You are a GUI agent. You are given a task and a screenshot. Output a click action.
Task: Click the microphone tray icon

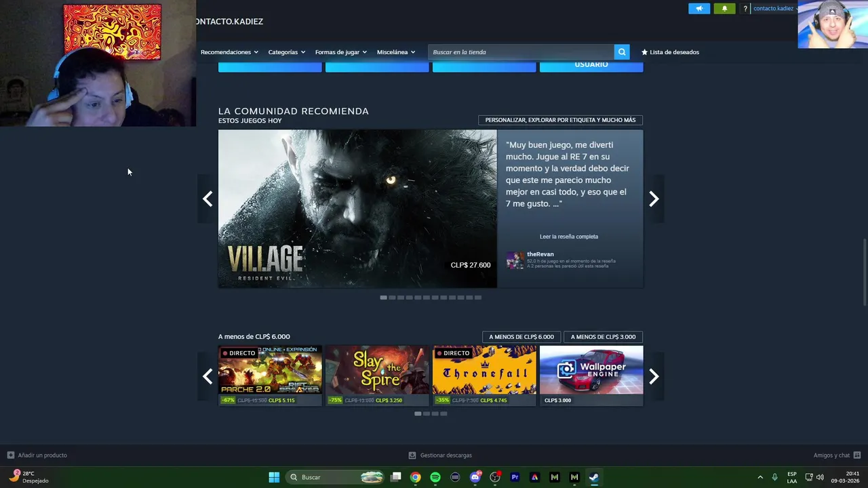(774, 477)
